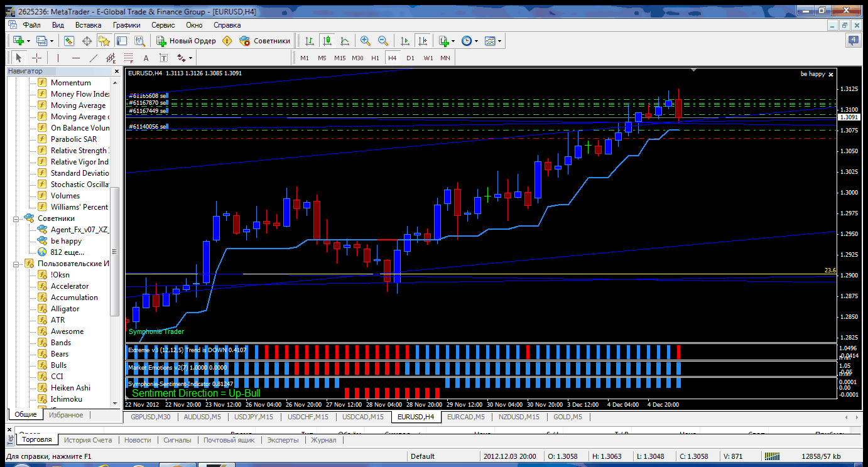The image size is (868, 467).
Task: Open the Indicators dropdown arrow
Action: click(453, 41)
